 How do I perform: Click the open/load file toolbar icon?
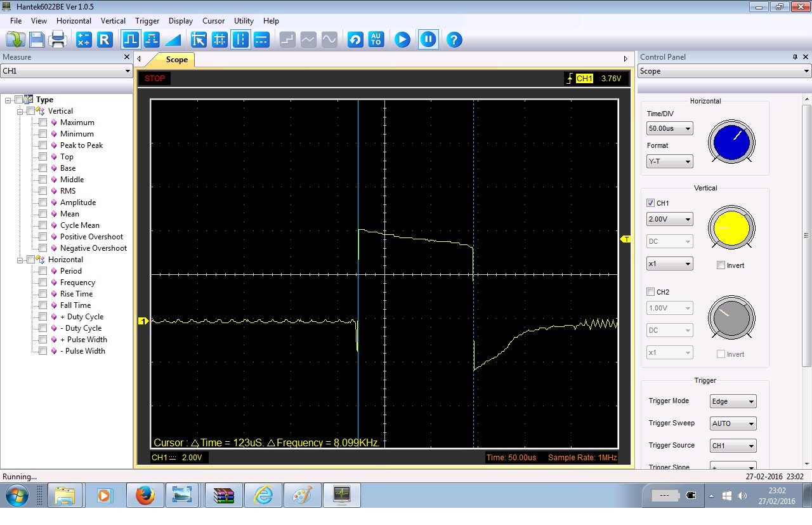(x=15, y=39)
